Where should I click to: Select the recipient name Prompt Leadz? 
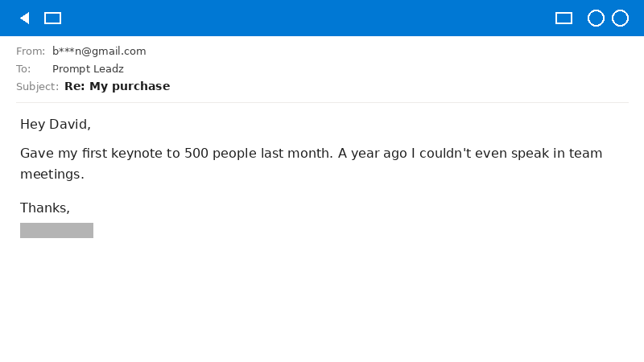pos(88,69)
